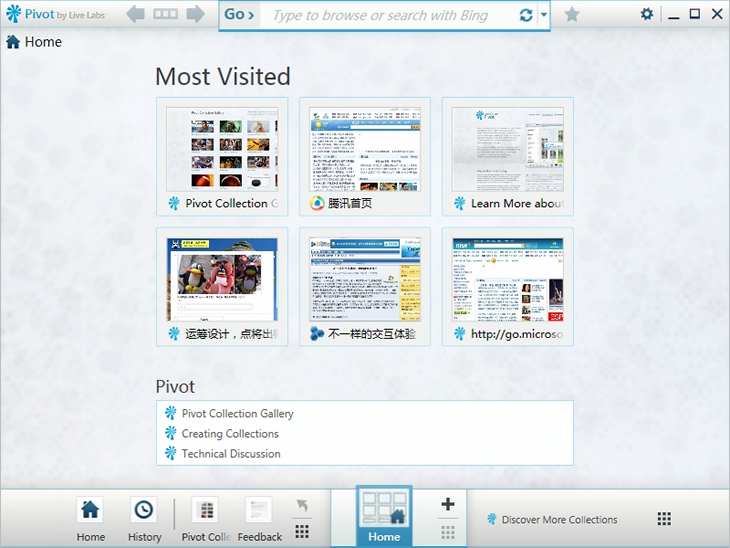The width and height of the screenshot is (730, 548).
Task: Click the Home icon in bottom bar
Action: [x=90, y=520]
